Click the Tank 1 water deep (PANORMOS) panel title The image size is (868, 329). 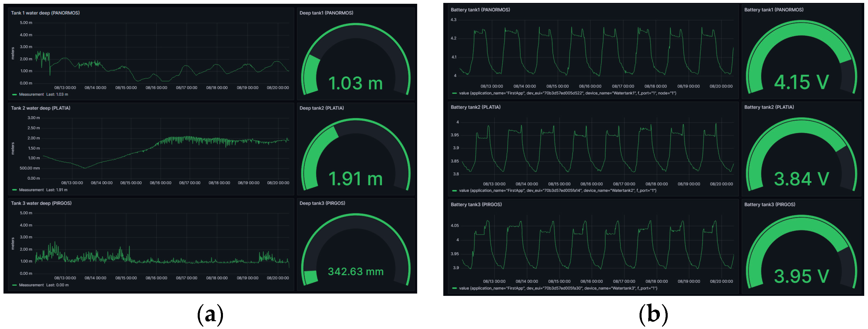click(x=45, y=13)
